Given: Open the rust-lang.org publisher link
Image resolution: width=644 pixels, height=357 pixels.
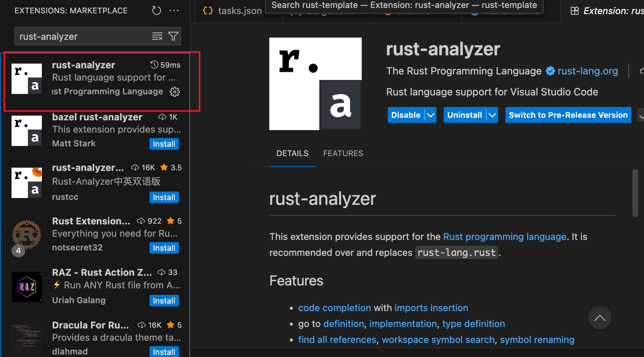Looking at the screenshot, I should pos(588,71).
